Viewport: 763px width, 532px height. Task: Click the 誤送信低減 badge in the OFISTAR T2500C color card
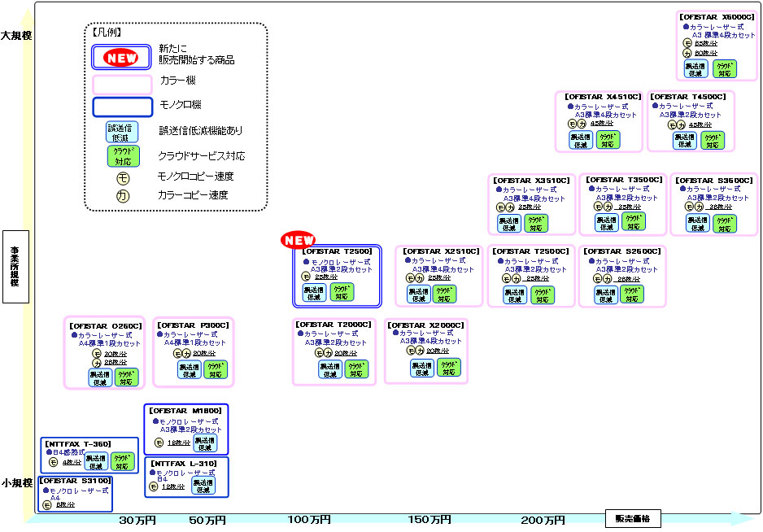click(515, 295)
